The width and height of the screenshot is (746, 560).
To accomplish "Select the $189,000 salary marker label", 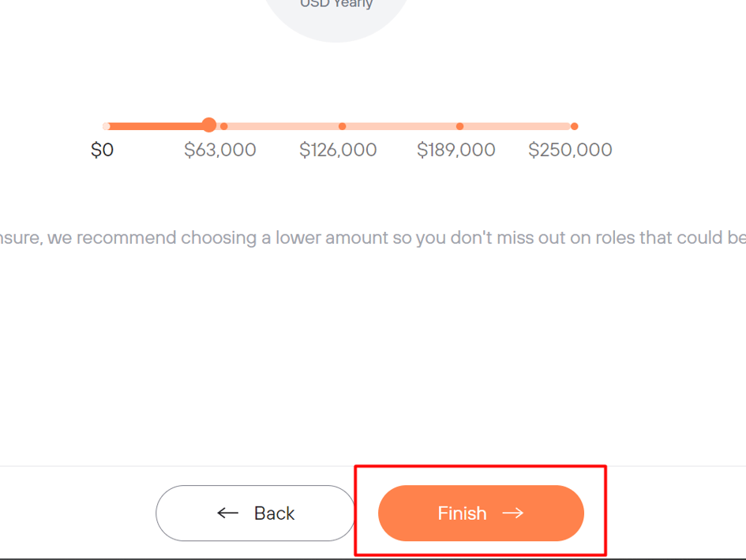I will tap(456, 149).
